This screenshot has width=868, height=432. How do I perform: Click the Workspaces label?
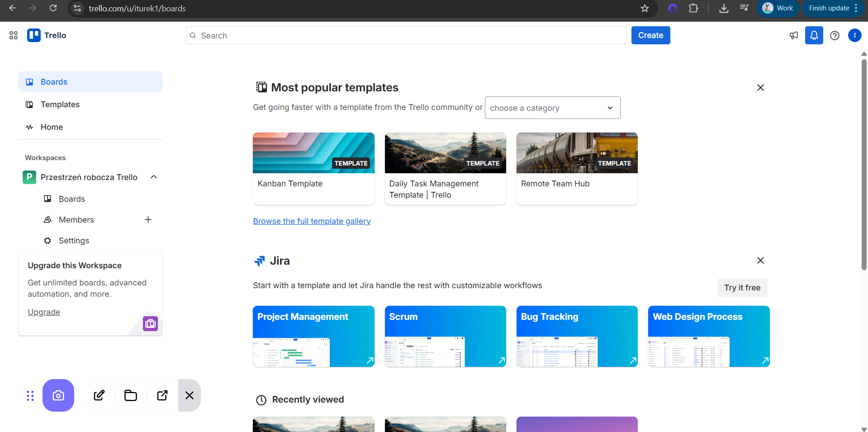pyautogui.click(x=45, y=158)
